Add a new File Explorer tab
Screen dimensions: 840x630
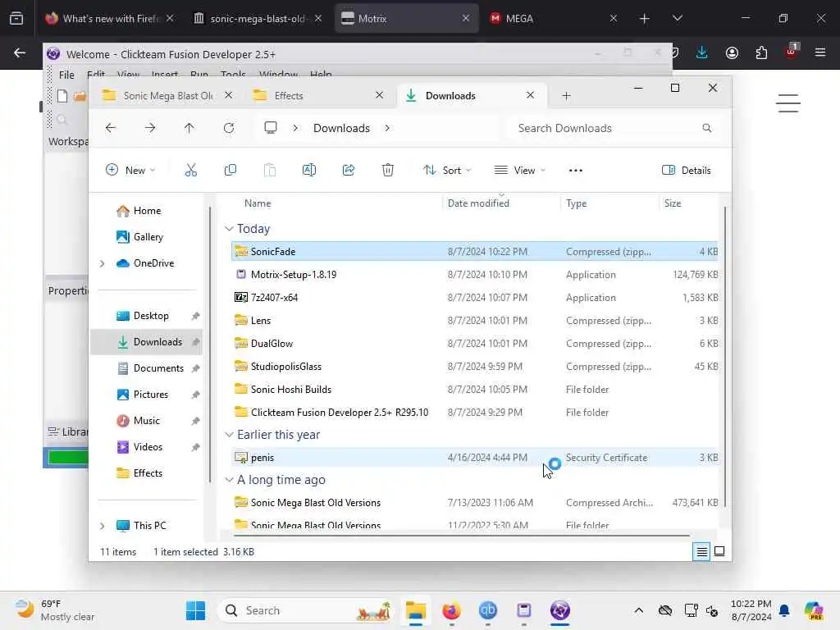pos(566,96)
